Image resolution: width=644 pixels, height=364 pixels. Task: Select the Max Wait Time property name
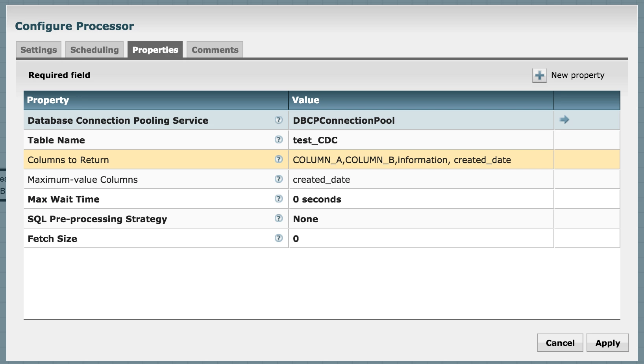coord(63,199)
